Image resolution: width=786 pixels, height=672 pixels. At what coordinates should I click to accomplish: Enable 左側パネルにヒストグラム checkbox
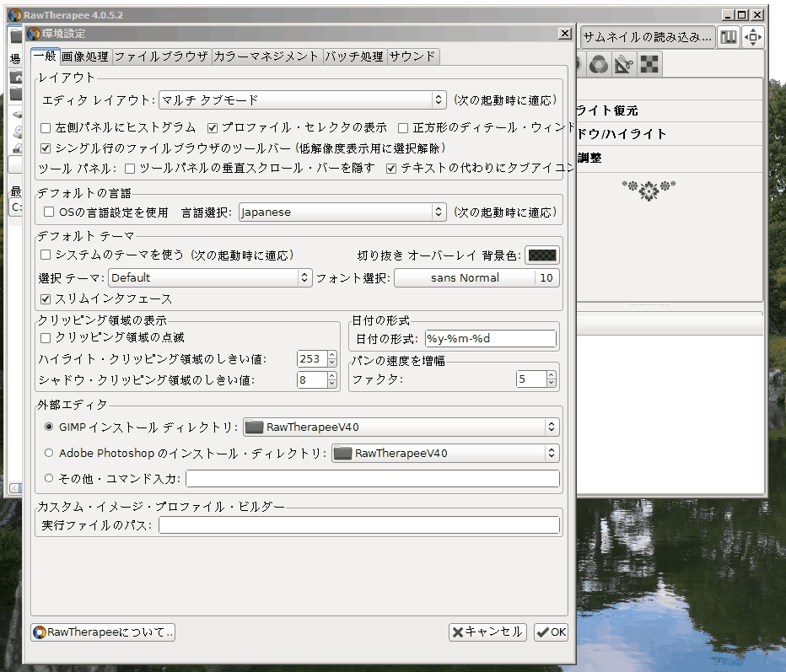click(x=46, y=128)
